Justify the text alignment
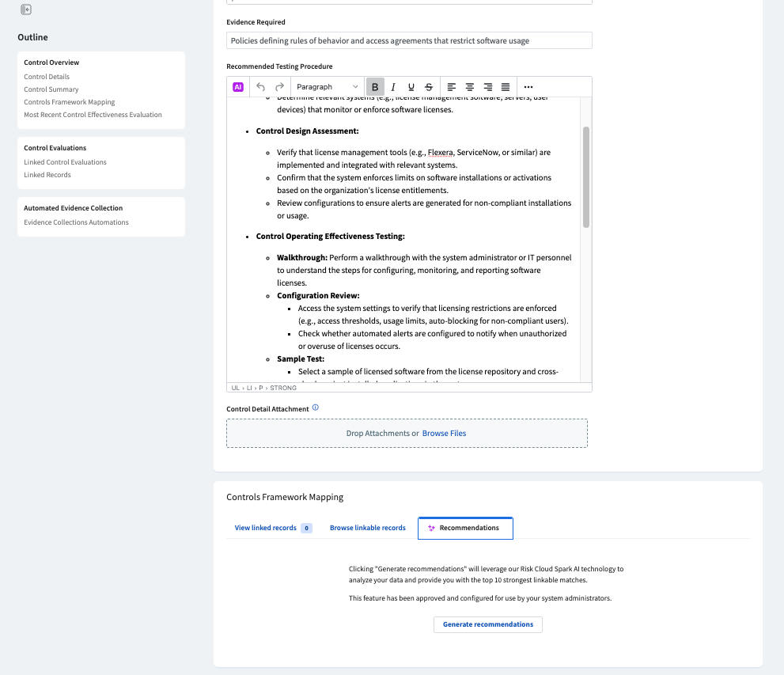 506,87
